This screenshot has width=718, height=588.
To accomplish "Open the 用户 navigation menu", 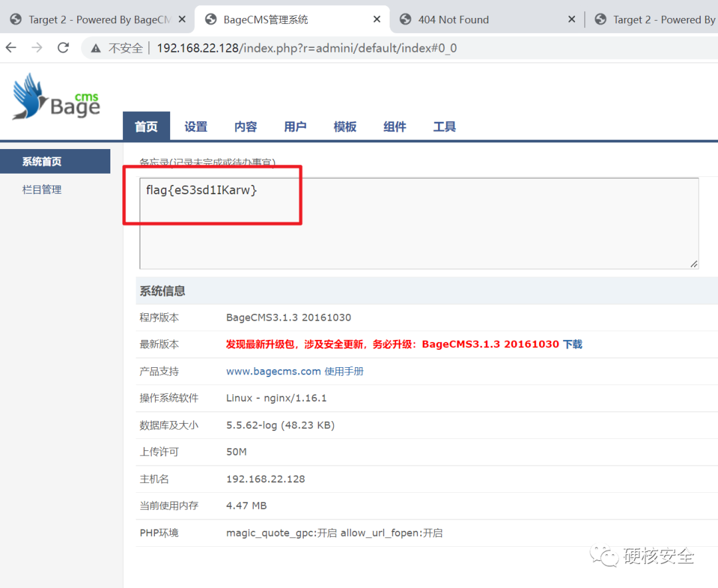I will coord(295,126).
